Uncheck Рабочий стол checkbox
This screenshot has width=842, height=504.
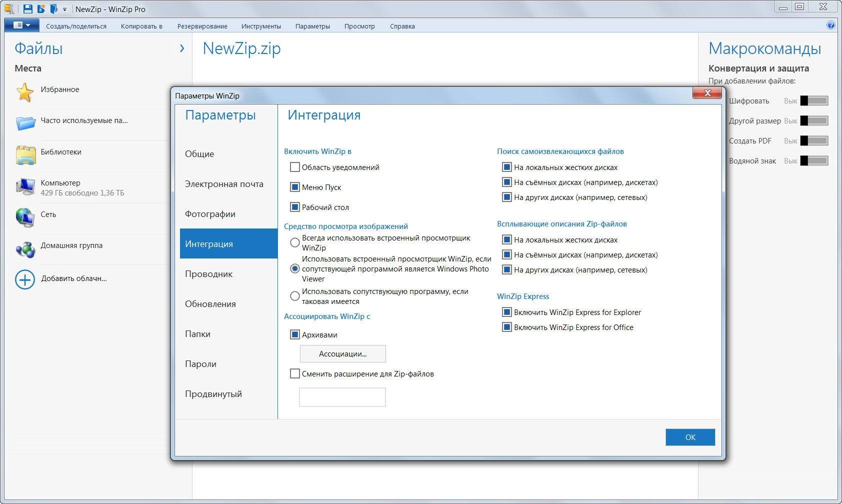295,207
